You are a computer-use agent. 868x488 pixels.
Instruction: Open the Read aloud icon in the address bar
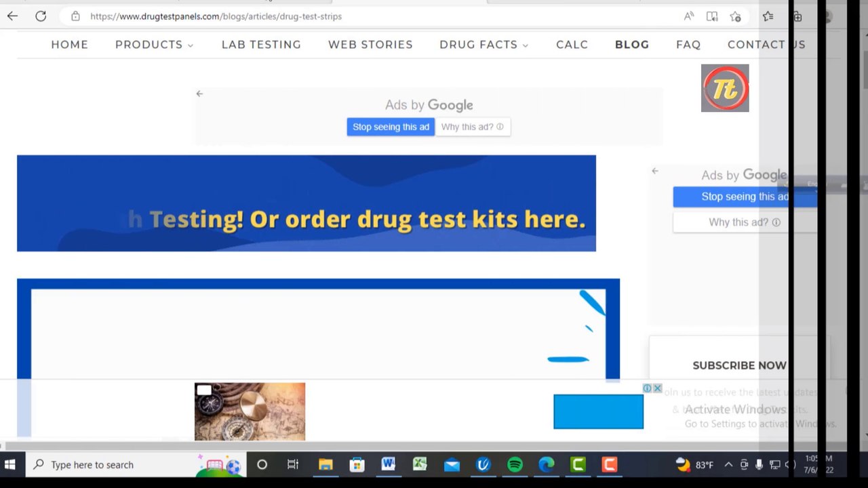click(x=688, y=16)
